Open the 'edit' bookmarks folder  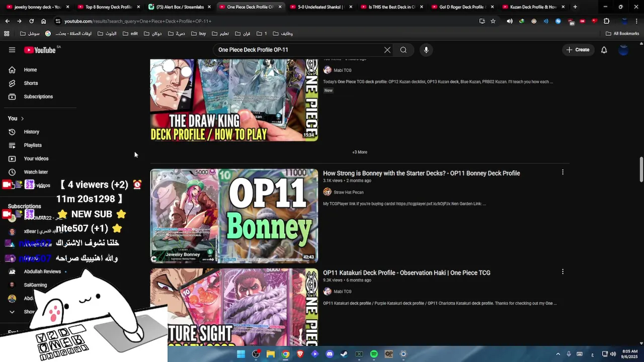(x=130, y=34)
